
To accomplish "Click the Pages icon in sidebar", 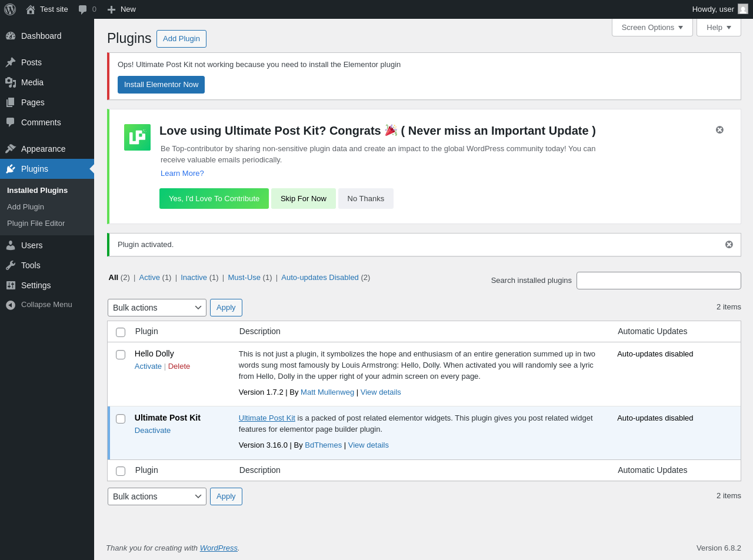I will [11, 102].
